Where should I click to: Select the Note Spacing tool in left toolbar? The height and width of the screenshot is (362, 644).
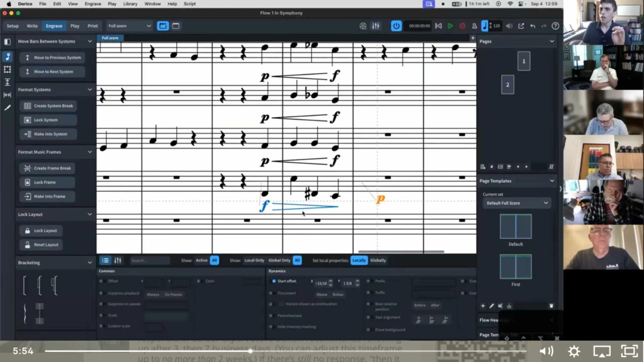(7, 95)
